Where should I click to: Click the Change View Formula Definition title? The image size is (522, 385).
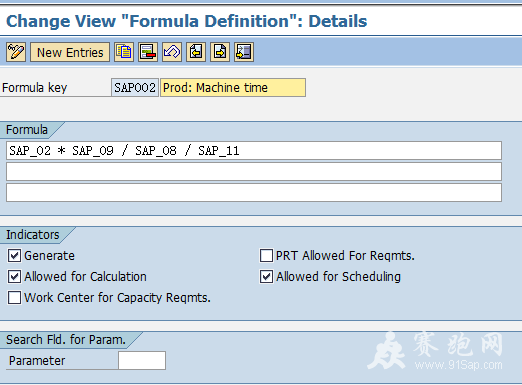187,21
